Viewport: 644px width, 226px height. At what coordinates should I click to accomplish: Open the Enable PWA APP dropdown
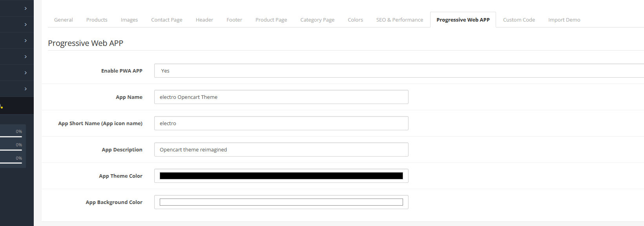(x=399, y=71)
